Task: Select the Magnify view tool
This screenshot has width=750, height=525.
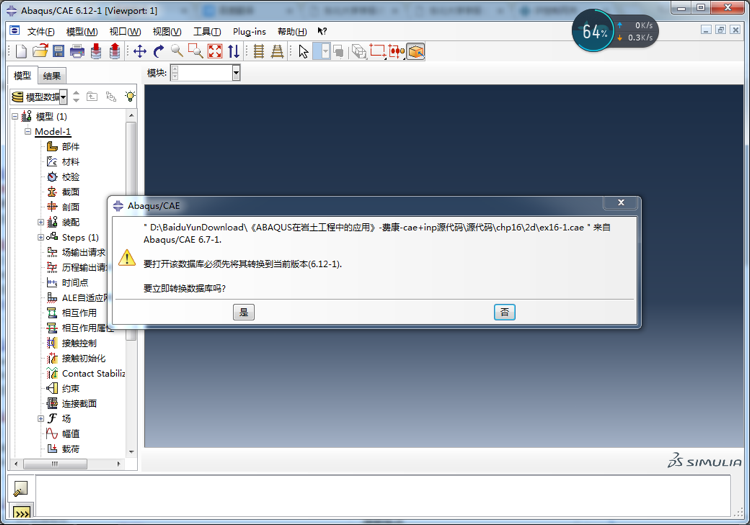Action: point(177,51)
